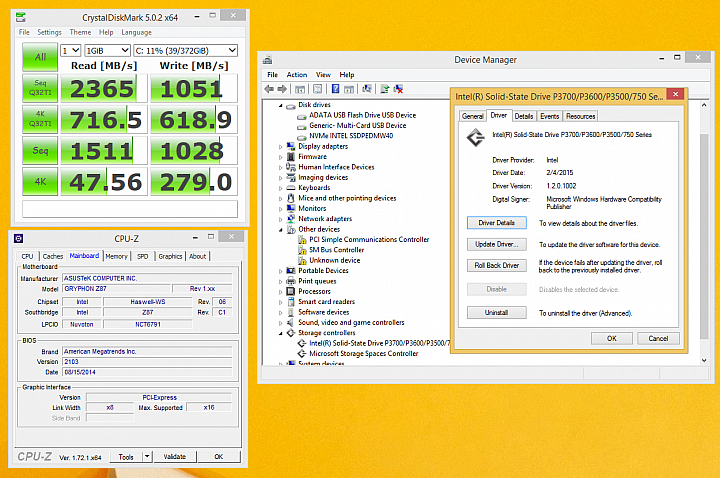
Task: Click the blue Help question-mark toolbar icon
Action: tap(336, 89)
